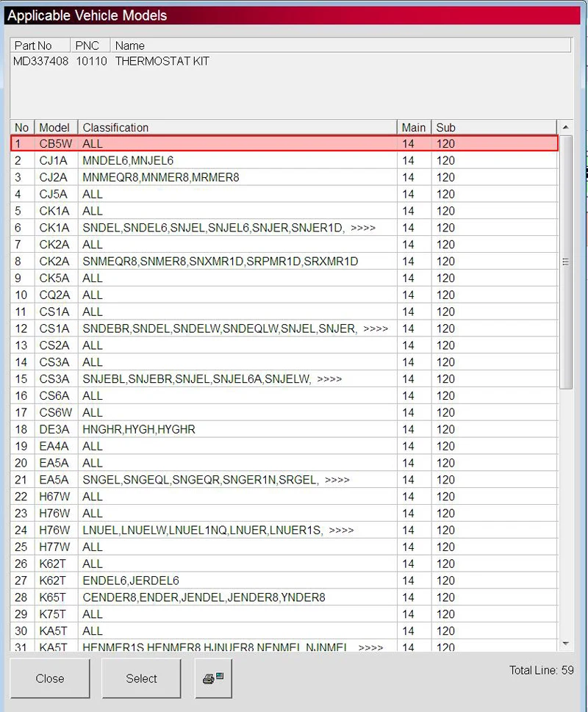Select the K75T row
Image resolution: width=588 pixels, height=712 pixels.
(x=284, y=614)
